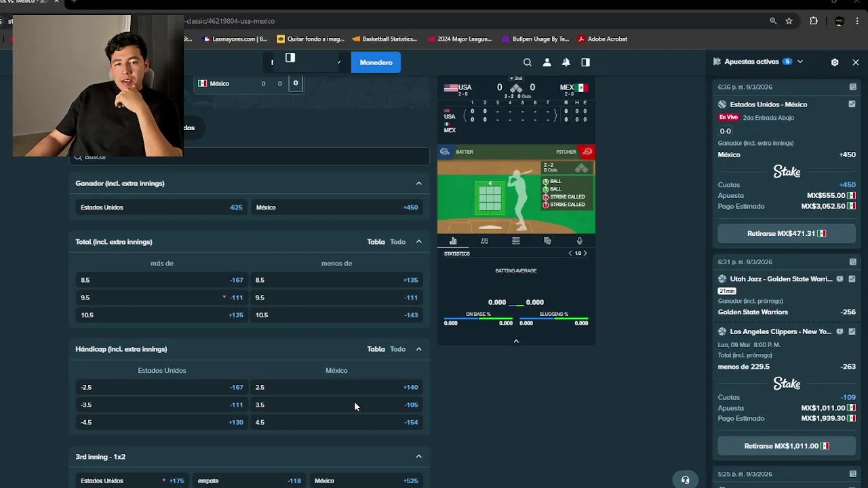Pick 3rd inning empate at -118
This screenshot has width=868, height=488.
[x=249, y=481]
